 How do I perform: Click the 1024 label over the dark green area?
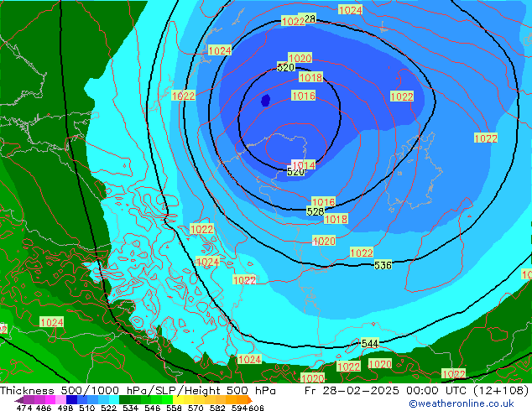52,322
